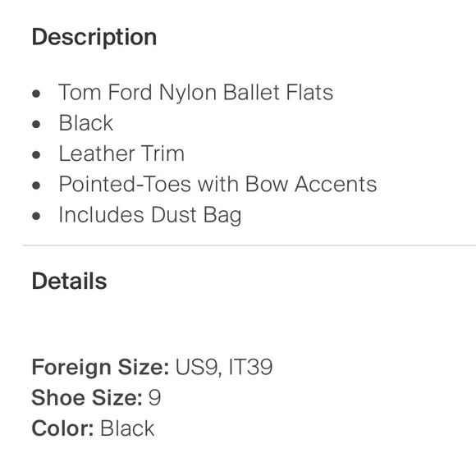Click the Black bullet item
The width and height of the screenshot is (476, 476).
86,123
